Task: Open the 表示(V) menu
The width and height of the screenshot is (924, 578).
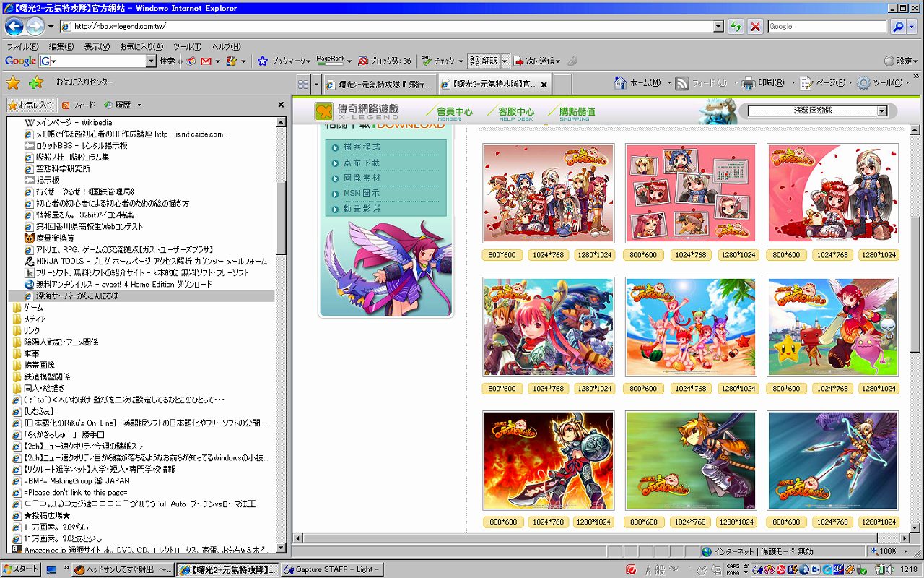Action: click(x=97, y=46)
